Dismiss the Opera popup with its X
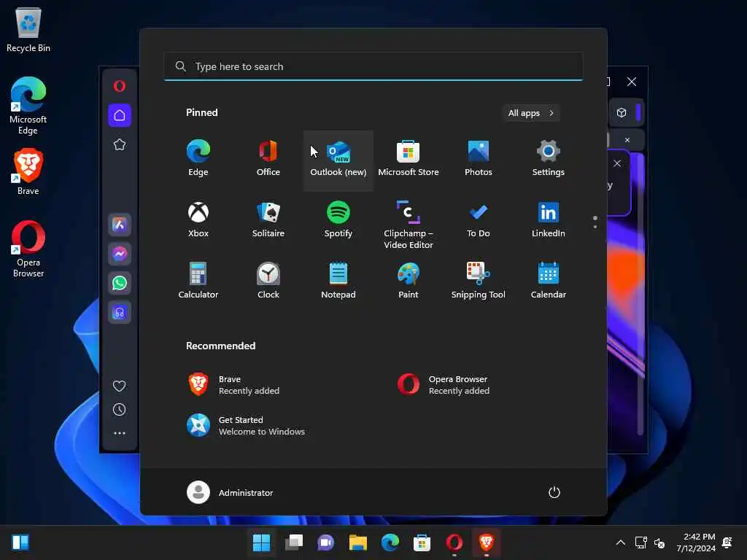The height and width of the screenshot is (560, 747). [617, 163]
